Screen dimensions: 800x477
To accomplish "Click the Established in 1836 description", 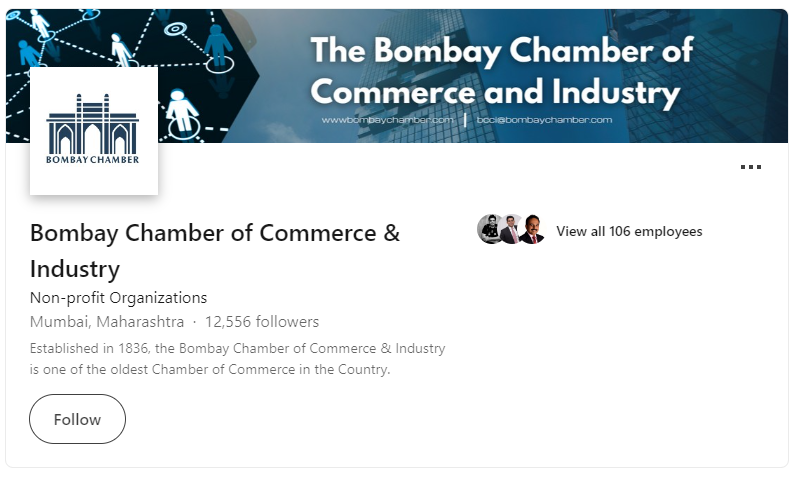I will pyautogui.click(x=237, y=359).
